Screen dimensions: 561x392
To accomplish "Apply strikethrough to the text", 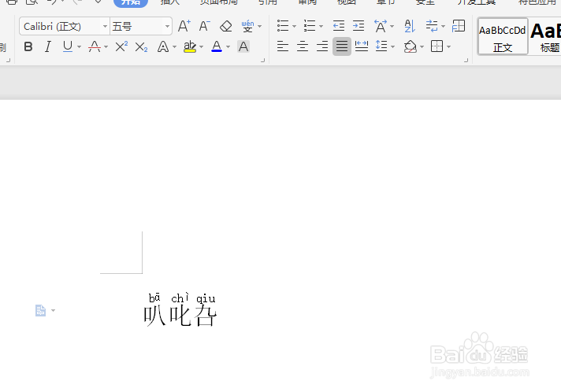I will tap(95, 46).
